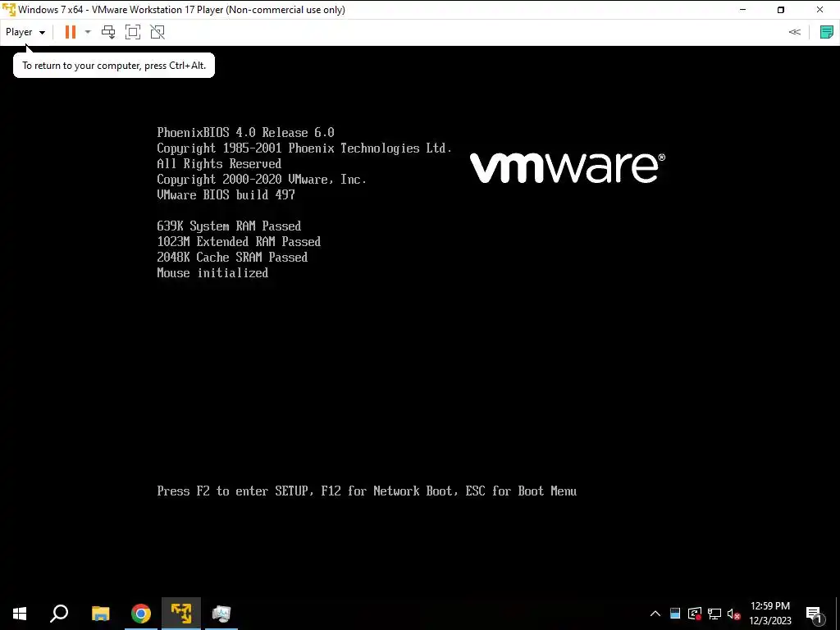Open network status tray icon
Viewport: 840px width, 630px height.
click(x=714, y=614)
